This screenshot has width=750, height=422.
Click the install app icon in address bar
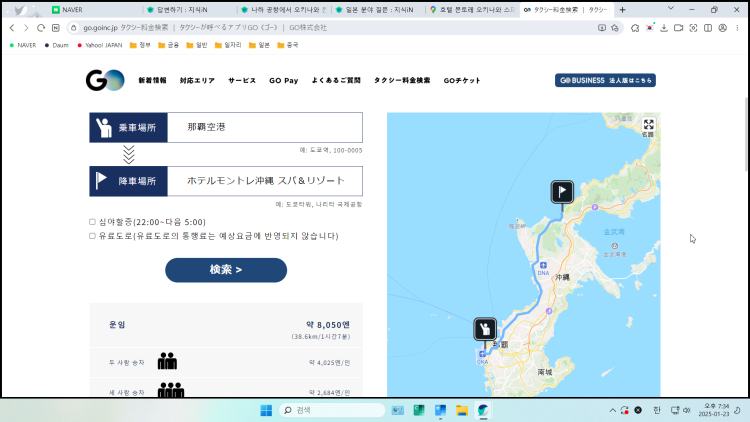[602, 28]
